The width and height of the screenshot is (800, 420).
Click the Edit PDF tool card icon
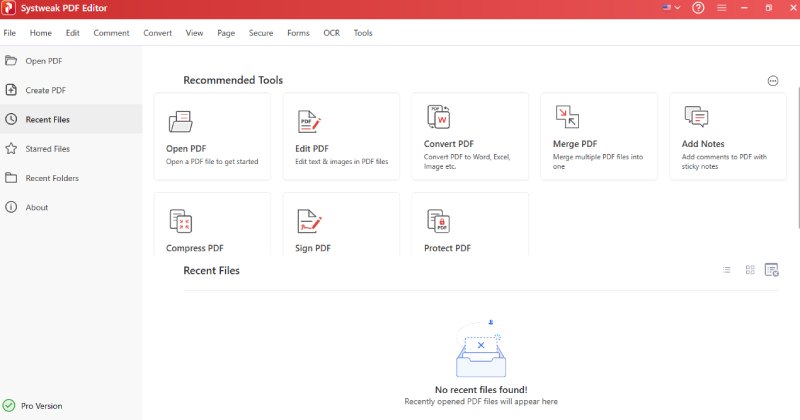pos(309,121)
